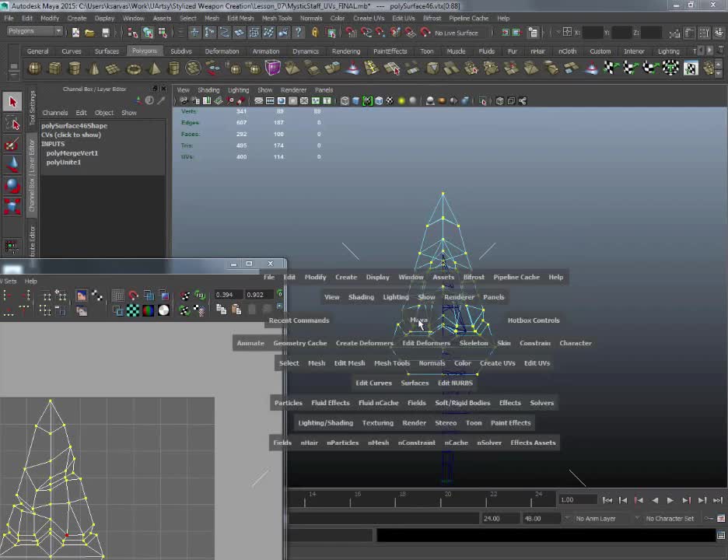Open the Tool Settings side tab

[32, 108]
